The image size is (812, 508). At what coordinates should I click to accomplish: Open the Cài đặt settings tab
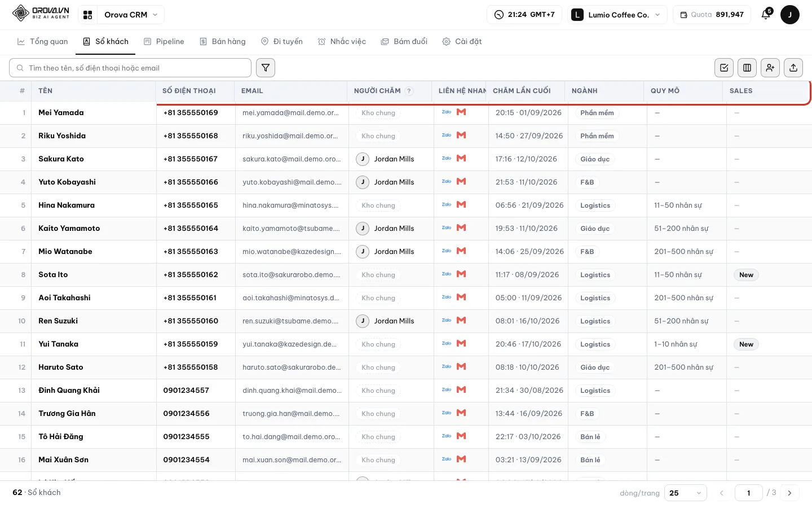[462, 42]
